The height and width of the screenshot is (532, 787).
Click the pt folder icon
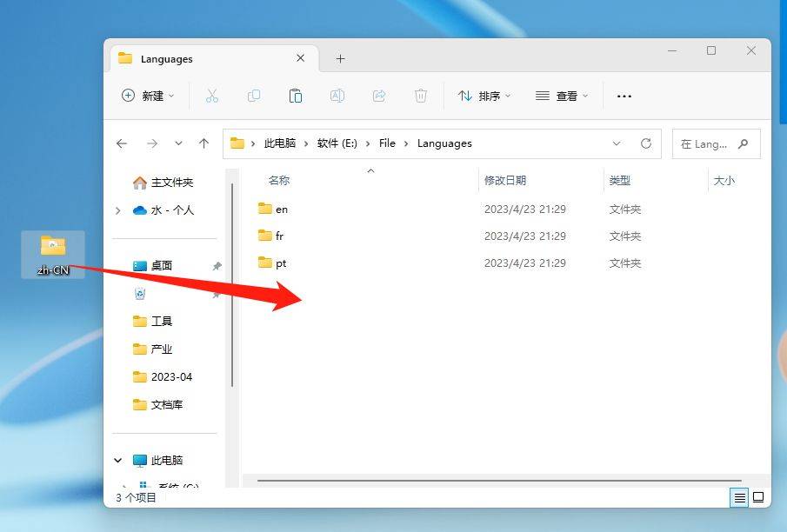point(265,263)
